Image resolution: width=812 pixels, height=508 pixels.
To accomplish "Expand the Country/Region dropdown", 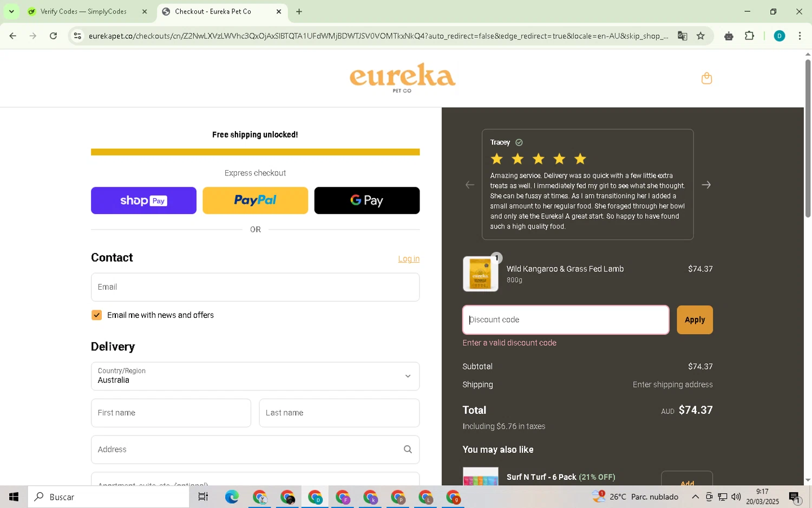I will click(x=255, y=376).
